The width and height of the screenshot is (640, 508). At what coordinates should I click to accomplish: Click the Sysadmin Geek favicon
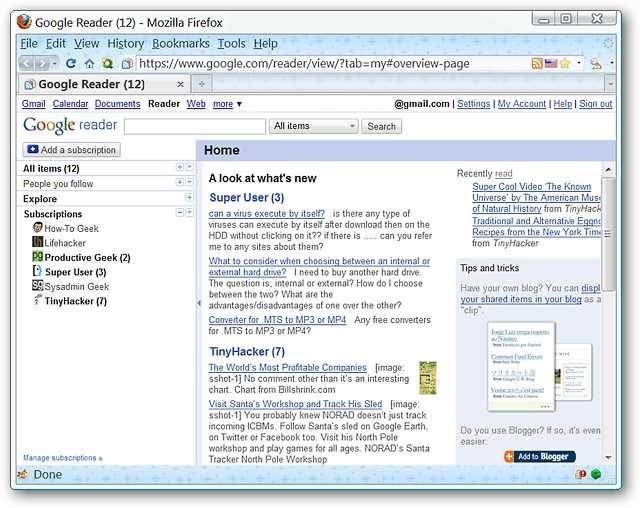38,285
